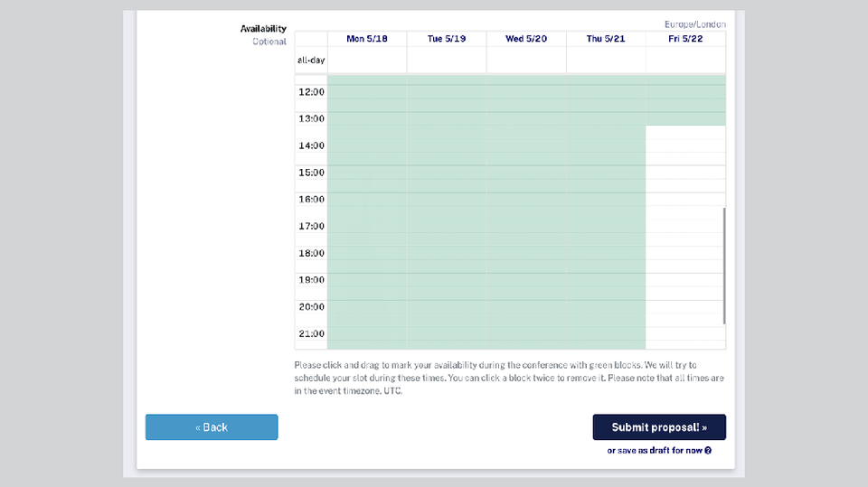
Task: Go back using the « Back button
Action: (x=212, y=427)
